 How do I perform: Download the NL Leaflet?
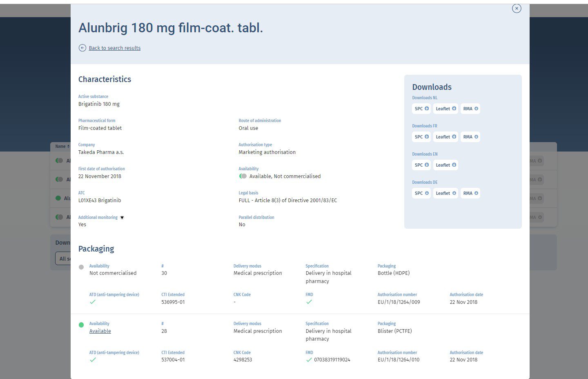(x=445, y=109)
